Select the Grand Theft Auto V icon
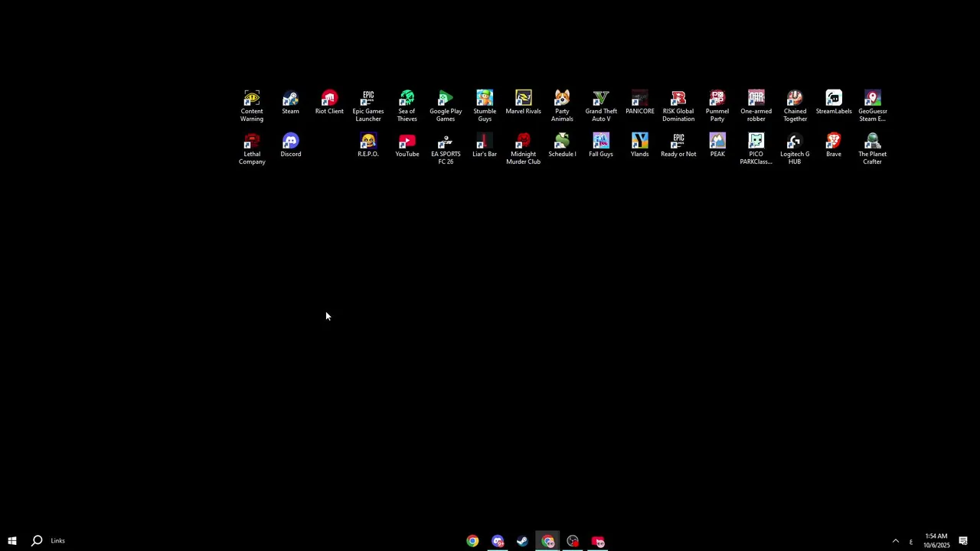 coord(601,106)
